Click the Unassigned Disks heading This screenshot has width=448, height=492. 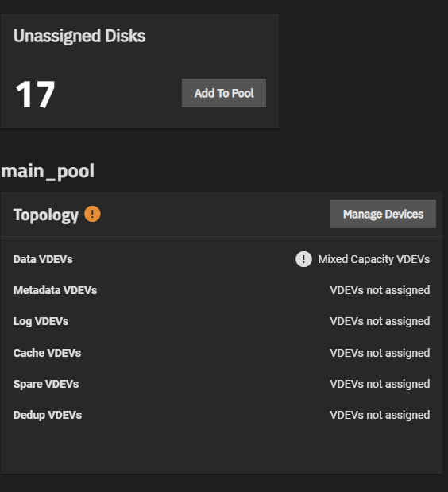click(79, 36)
